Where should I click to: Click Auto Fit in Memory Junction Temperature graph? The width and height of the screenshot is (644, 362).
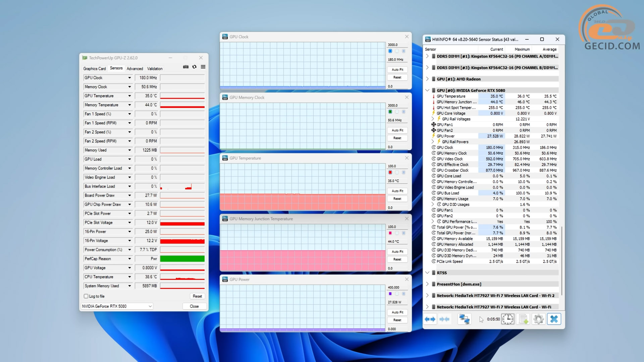(x=397, y=252)
